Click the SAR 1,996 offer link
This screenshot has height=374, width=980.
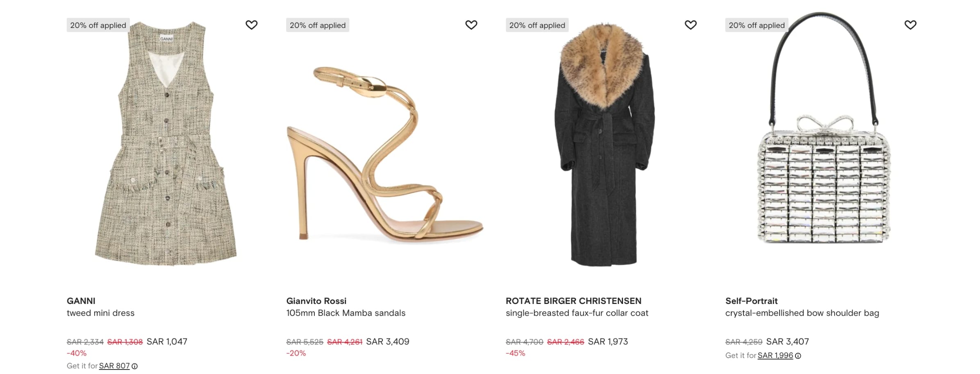(x=775, y=356)
